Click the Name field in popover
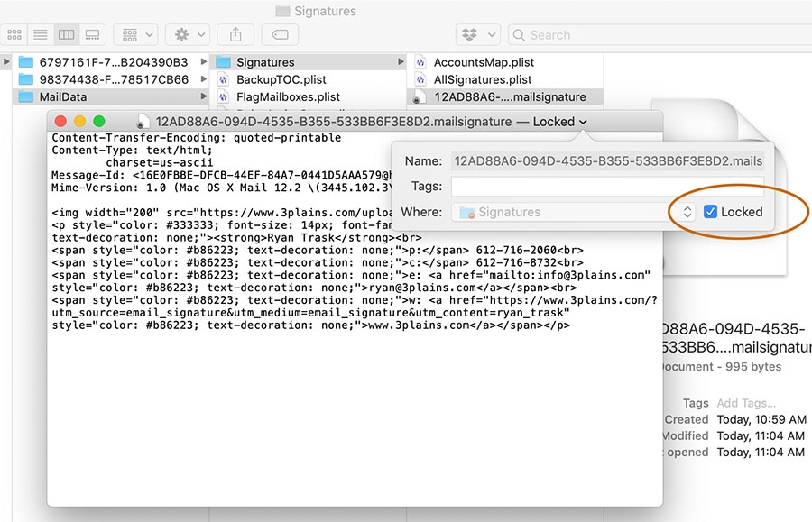Viewport: 812px width, 522px height. pos(607,160)
